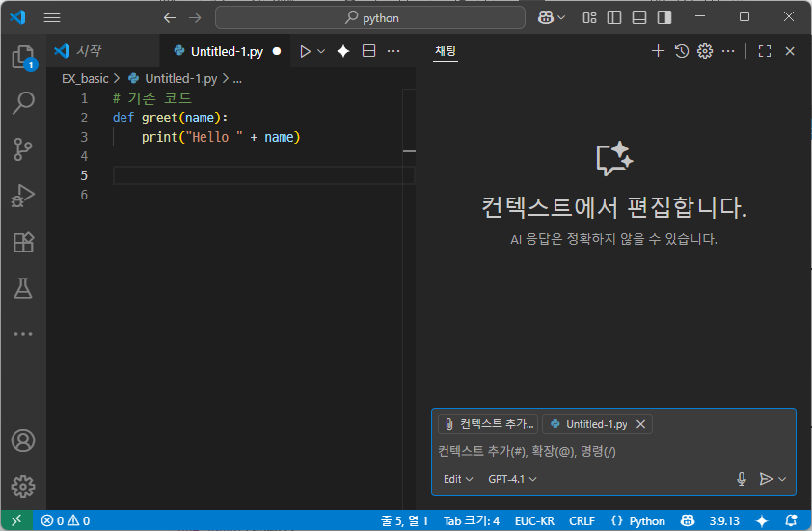Show errors and warnings in status bar

66,520
